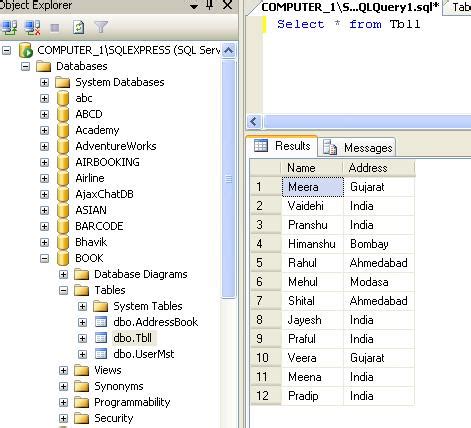Image resolution: width=471 pixels, height=428 pixels.
Task: Click the Programmability folder icon
Action: pyautogui.click(x=82, y=402)
